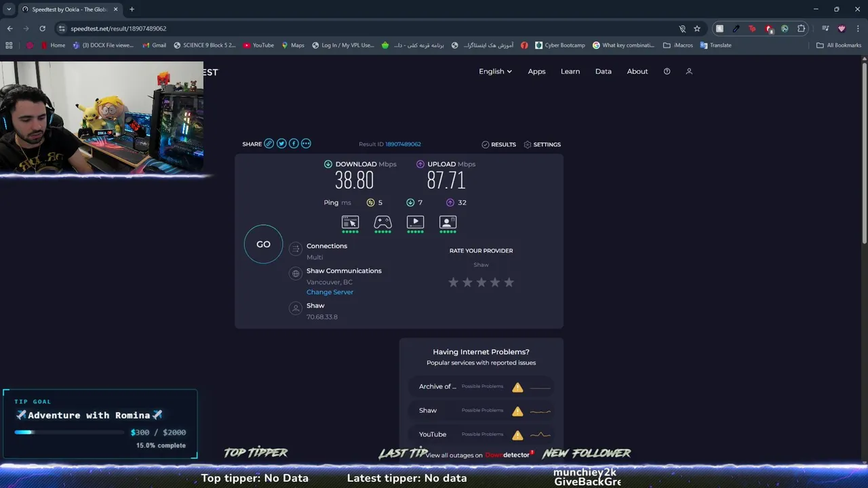Open the Home bookmark
868x488 pixels.
(x=53, y=45)
